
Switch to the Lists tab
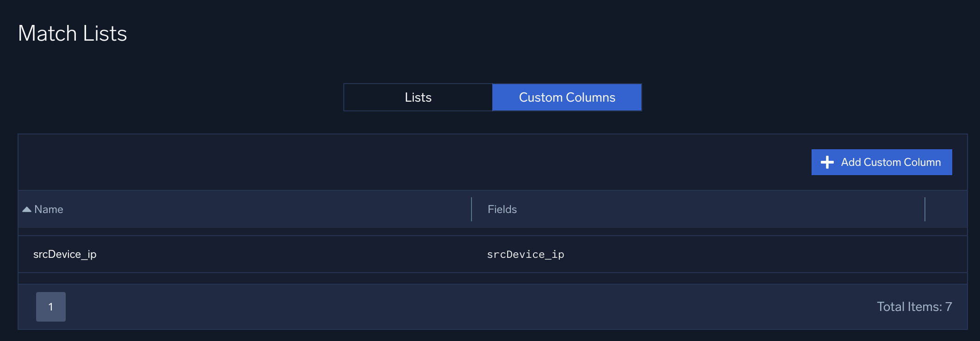[417, 97]
